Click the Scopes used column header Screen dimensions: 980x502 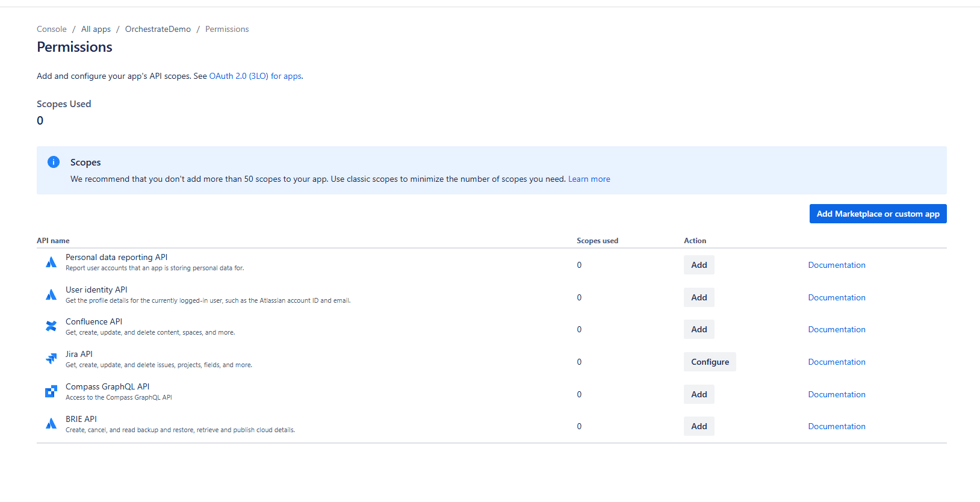pyautogui.click(x=597, y=240)
